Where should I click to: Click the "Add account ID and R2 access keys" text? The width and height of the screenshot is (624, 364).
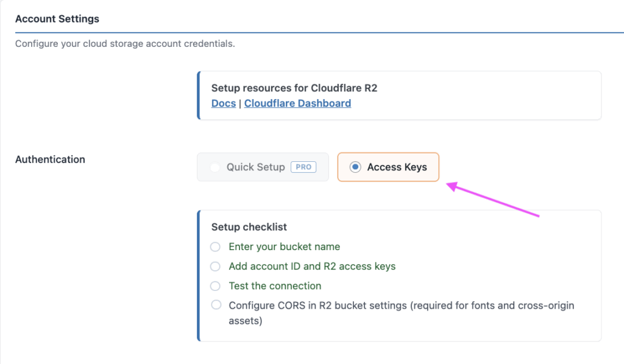coord(312,266)
